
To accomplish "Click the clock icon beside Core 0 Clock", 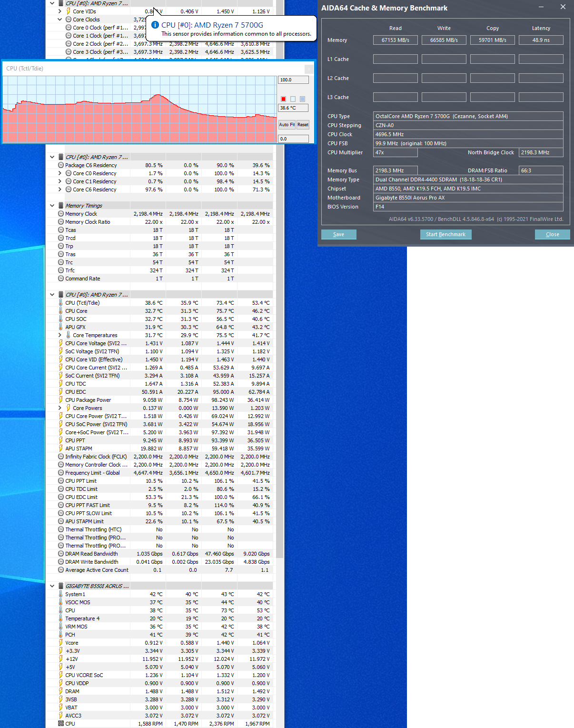I will (x=69, y=28).
